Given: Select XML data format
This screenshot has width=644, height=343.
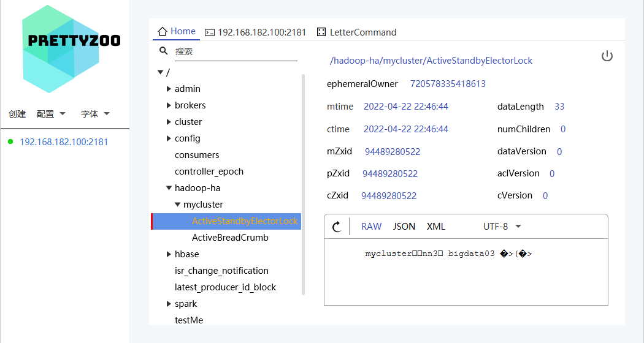Looking at the screenshot, I should click(x=435, y=227).
